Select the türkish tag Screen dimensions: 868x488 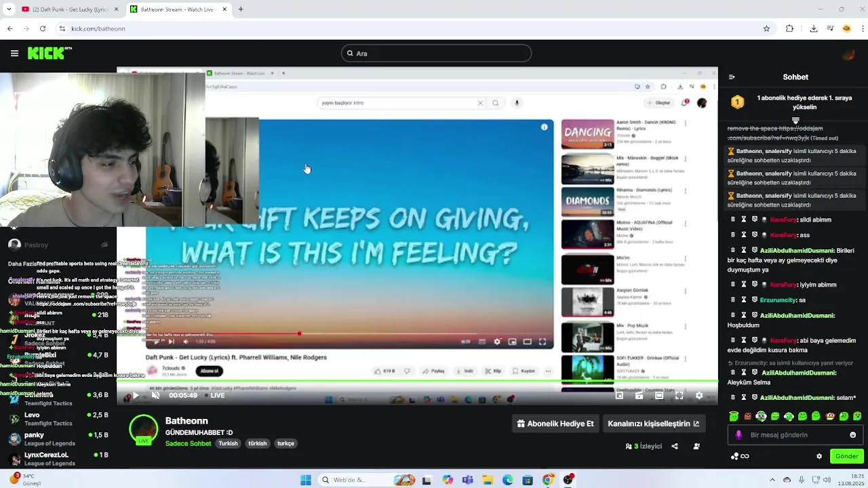click(x=258, y=443)
